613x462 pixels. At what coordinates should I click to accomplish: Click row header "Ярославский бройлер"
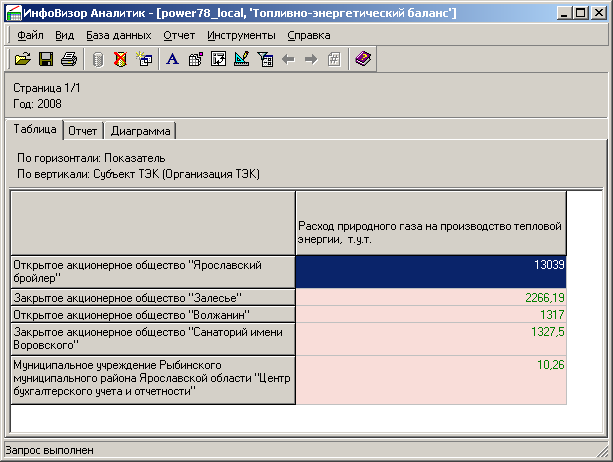pos(153,272)
